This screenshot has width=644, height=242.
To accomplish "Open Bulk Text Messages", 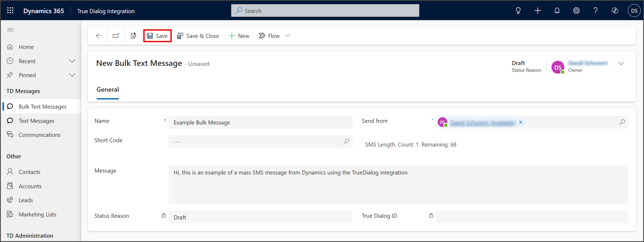I will click(41, 106).
